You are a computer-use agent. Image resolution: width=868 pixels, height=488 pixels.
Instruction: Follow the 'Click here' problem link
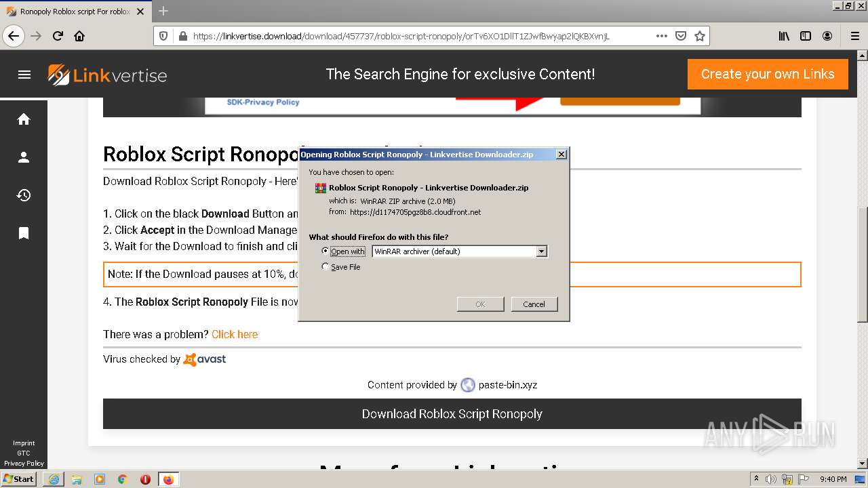[235, 334]
